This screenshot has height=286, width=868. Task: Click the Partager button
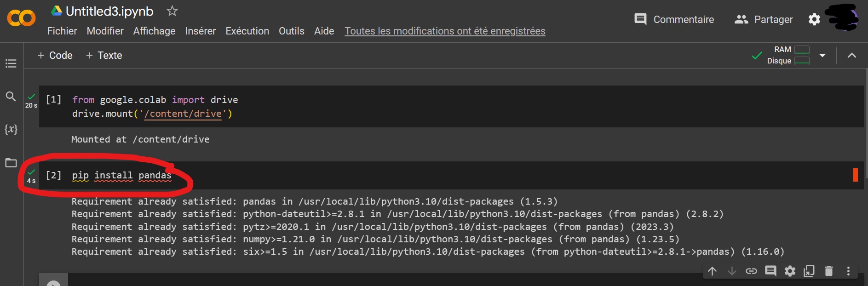point(764,19)
